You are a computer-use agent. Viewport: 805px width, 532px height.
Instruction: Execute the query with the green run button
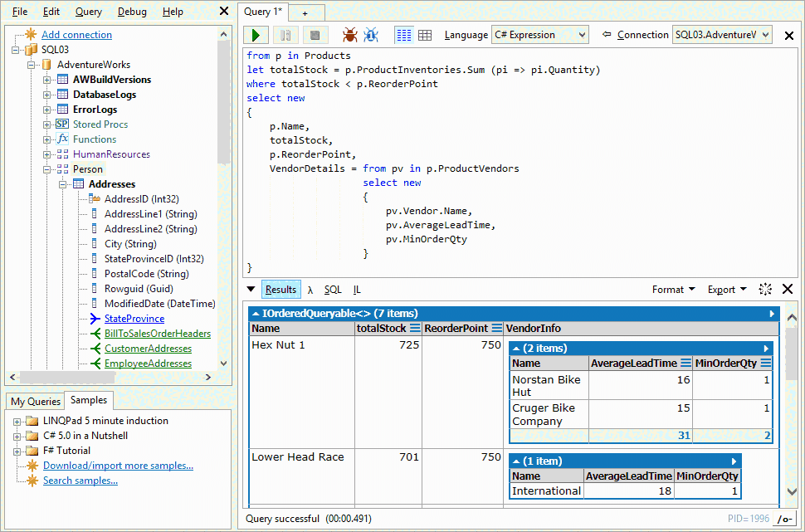tap(256, 35)
